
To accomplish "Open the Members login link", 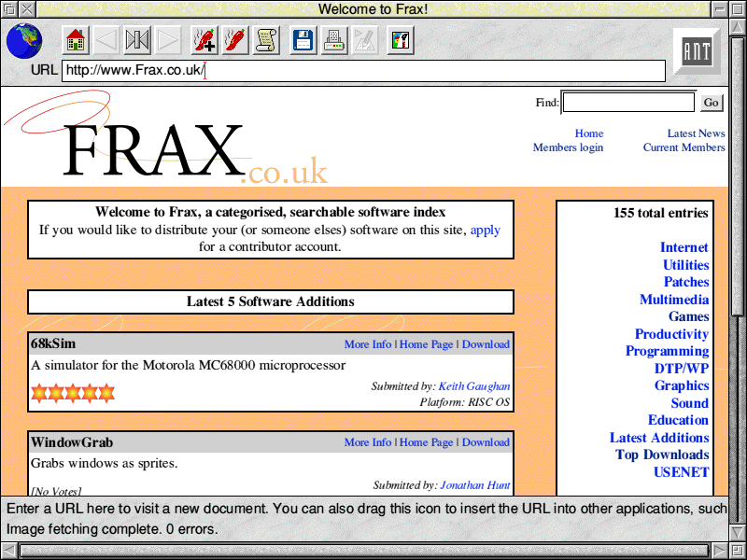I will pyautogui.click(x=568, y=147).
